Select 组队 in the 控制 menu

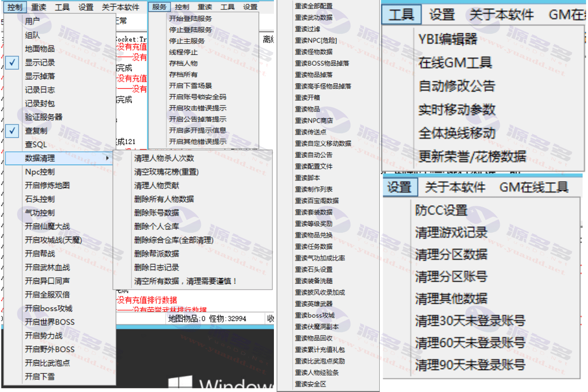coord(32,35)
